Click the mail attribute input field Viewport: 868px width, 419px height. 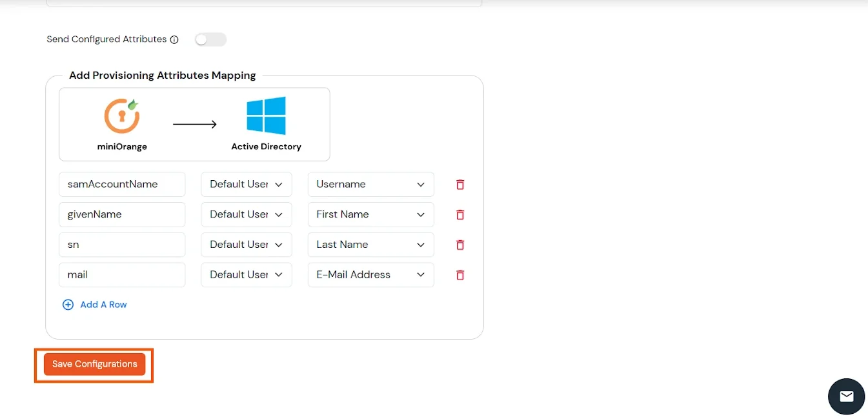122,274
